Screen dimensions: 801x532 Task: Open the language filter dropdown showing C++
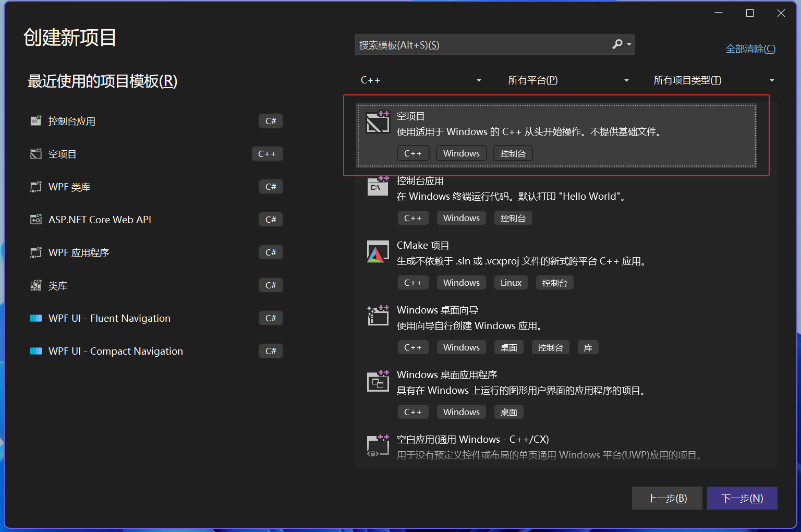click(x=421, y=80)
